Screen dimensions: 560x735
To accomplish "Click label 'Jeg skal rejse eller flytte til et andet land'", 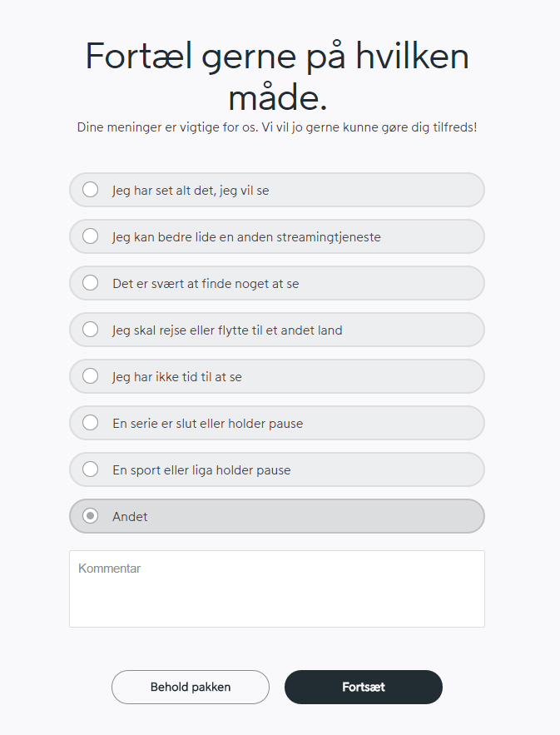I will [x=227, y=330].
